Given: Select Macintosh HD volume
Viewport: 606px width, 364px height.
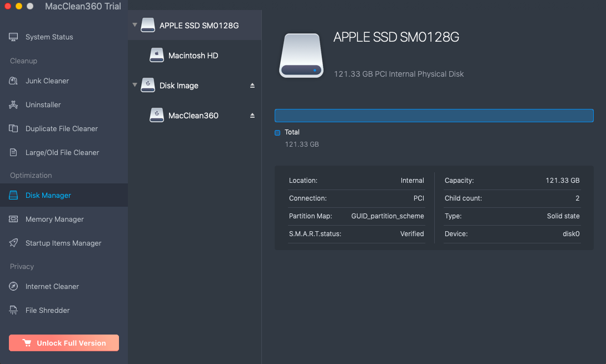Looking at the screenshot, I should (x=195, y=55).
